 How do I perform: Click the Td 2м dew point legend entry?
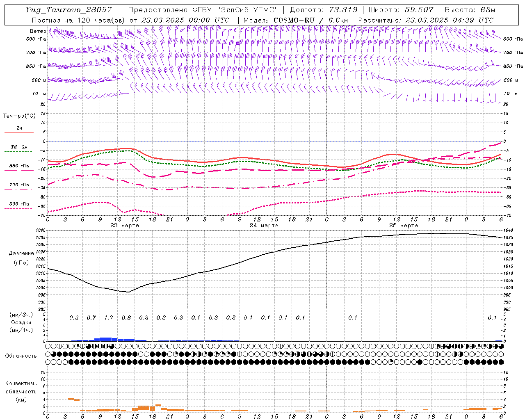[x=19, y=147]
